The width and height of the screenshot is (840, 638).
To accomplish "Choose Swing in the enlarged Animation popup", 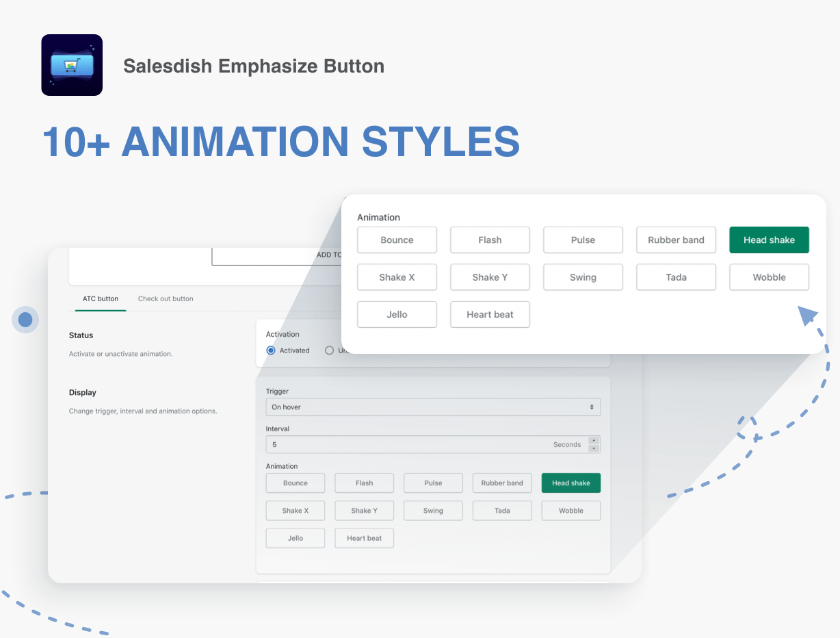I will point(583,277).
